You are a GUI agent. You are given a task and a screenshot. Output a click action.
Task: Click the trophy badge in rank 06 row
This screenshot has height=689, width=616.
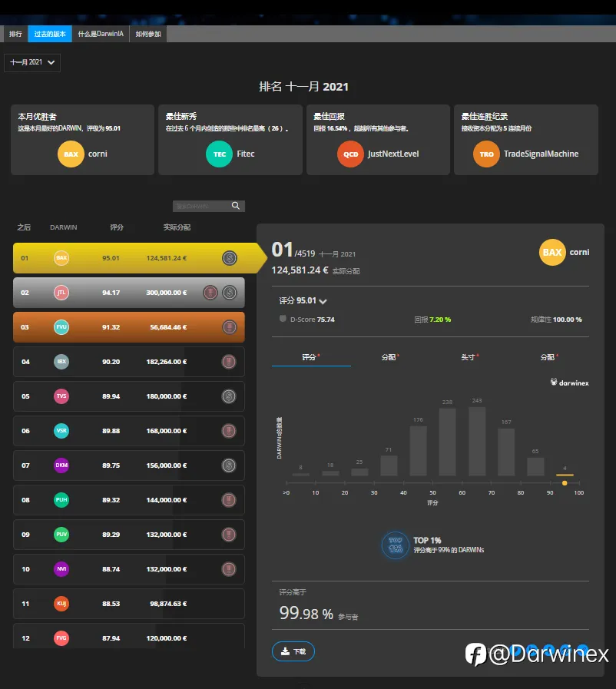pos(229,431)
